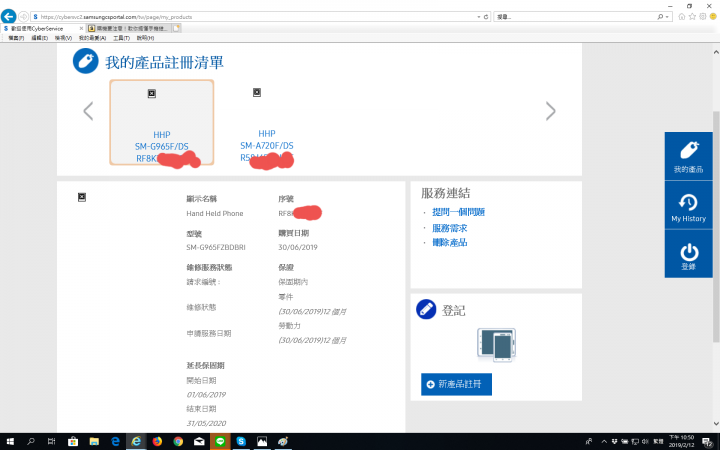Click the scrollbar up arrow
This screenshot has height=450, width=720.
(x=716, y=52)
